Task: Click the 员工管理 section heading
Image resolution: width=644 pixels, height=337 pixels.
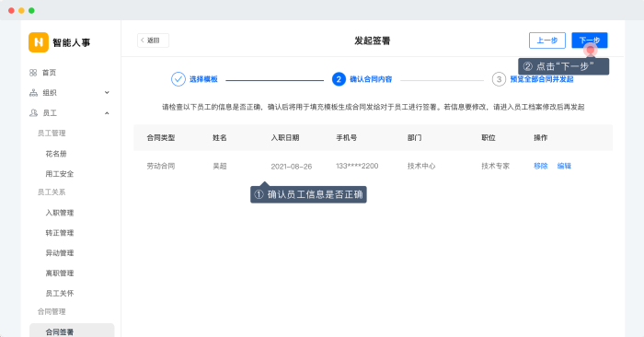Action: click(x=52, y=134)
